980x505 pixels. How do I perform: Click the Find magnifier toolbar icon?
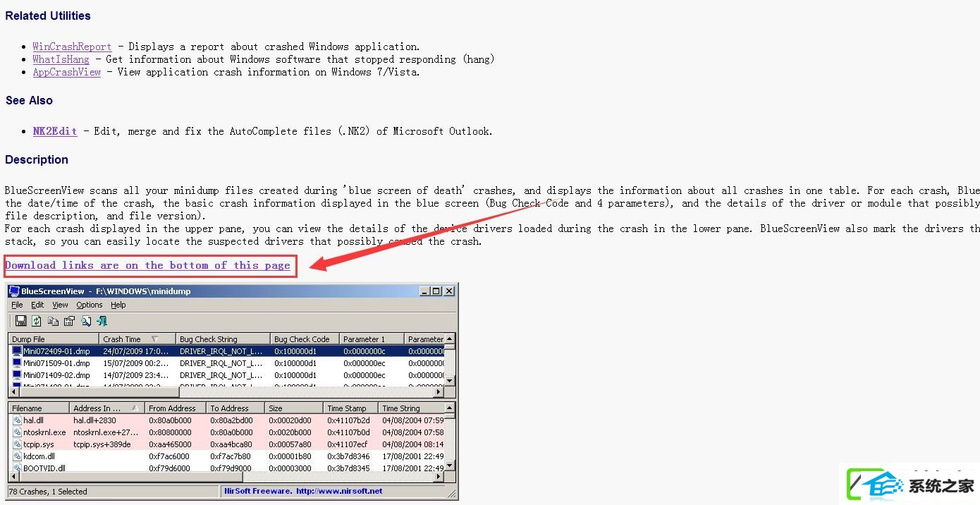pos(86,321)
